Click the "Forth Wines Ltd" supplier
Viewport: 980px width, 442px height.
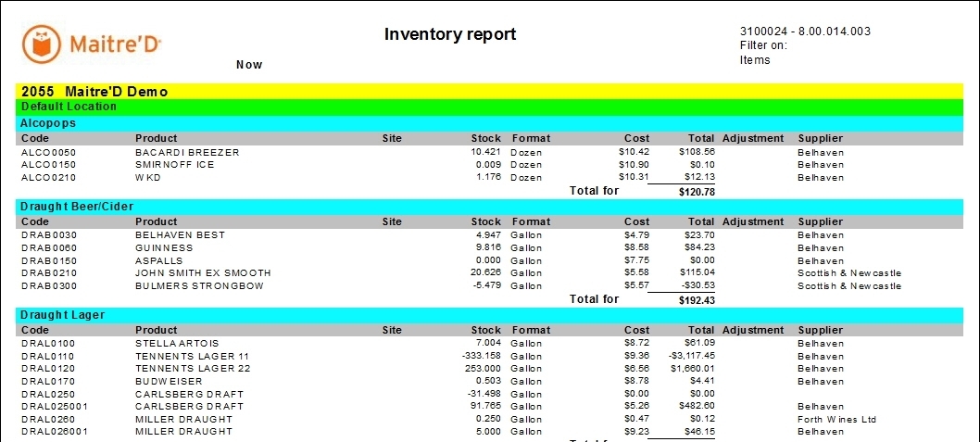[837, 420]
